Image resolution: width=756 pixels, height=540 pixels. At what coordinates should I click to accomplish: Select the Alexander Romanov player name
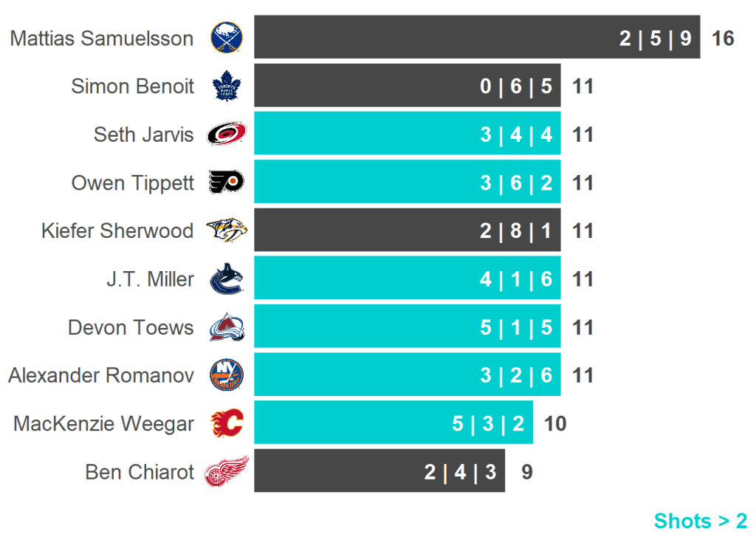(x=101, y=375)
